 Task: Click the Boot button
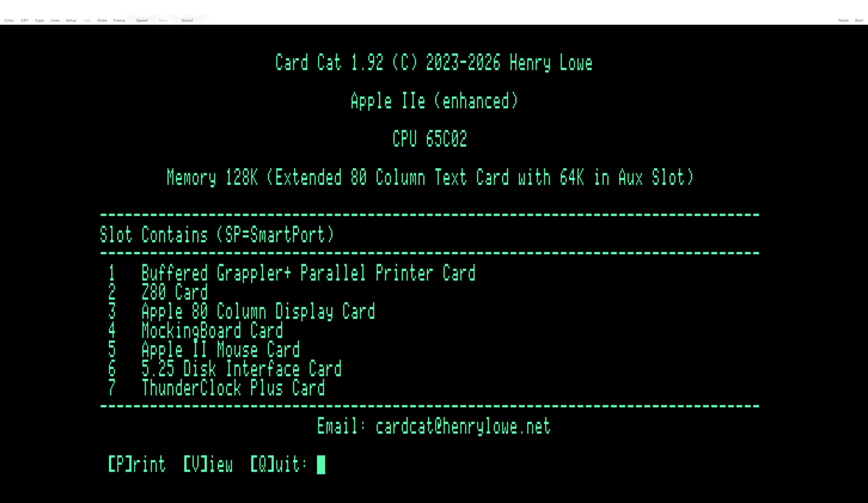[x=859, y=20]
